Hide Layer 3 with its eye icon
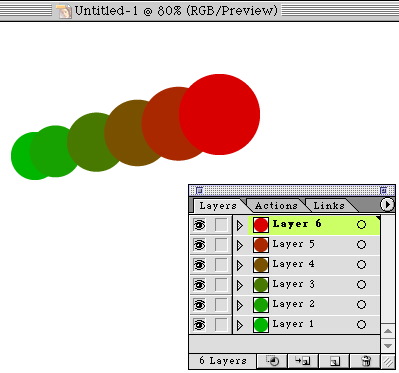This screenshot has width=399, height=373. (x=199, y=285)
